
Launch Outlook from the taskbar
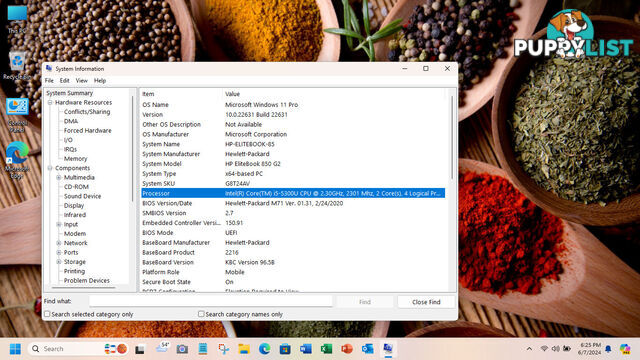click(367, 349)
